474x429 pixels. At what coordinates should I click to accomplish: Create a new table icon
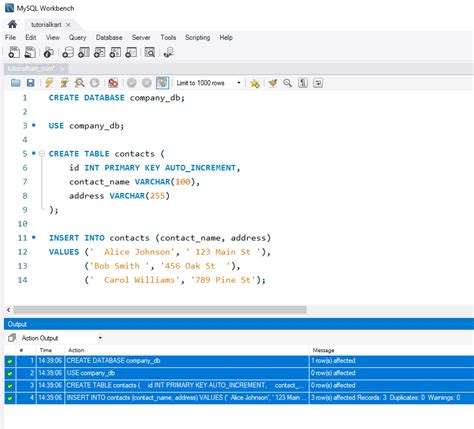pos(84,52)
